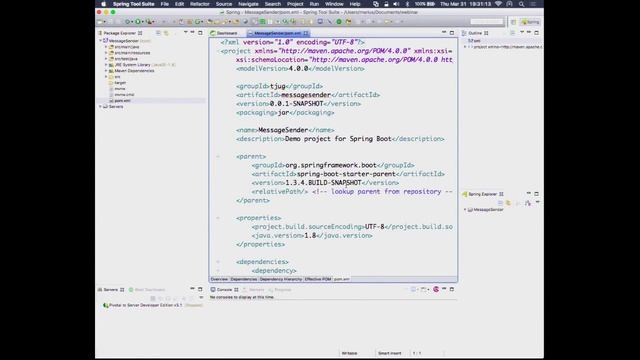This screenshot has width=640, height=360.
Task: Minimize the Spring Explorer view
Action: tap(529, 194)
